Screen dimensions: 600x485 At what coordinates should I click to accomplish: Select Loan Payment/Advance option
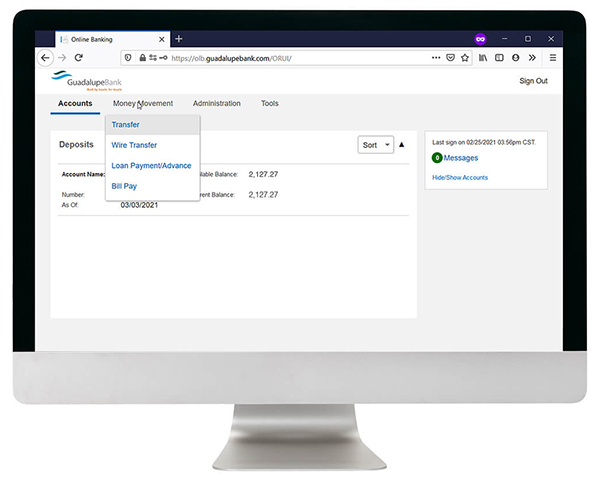pos(153,166)
